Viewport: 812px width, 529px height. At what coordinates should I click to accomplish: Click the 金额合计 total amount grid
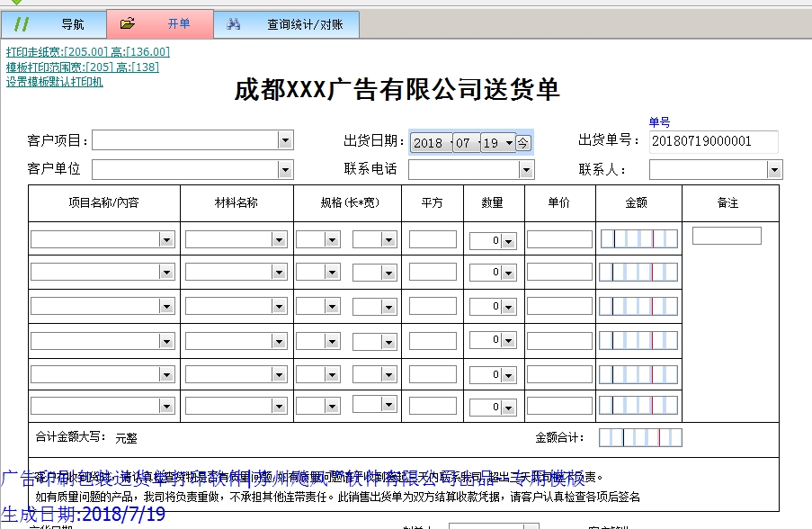pyautogui.click(x=640, y=438)
